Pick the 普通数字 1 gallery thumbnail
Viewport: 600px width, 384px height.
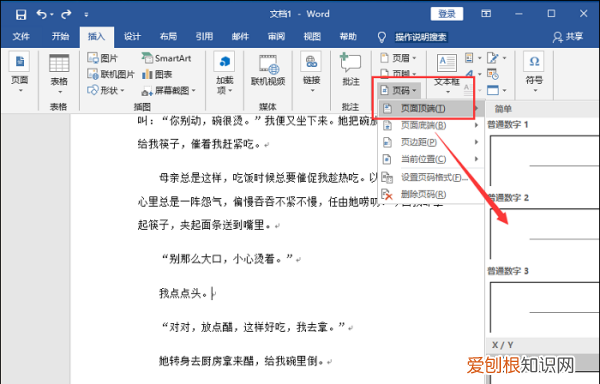[544, 160]
